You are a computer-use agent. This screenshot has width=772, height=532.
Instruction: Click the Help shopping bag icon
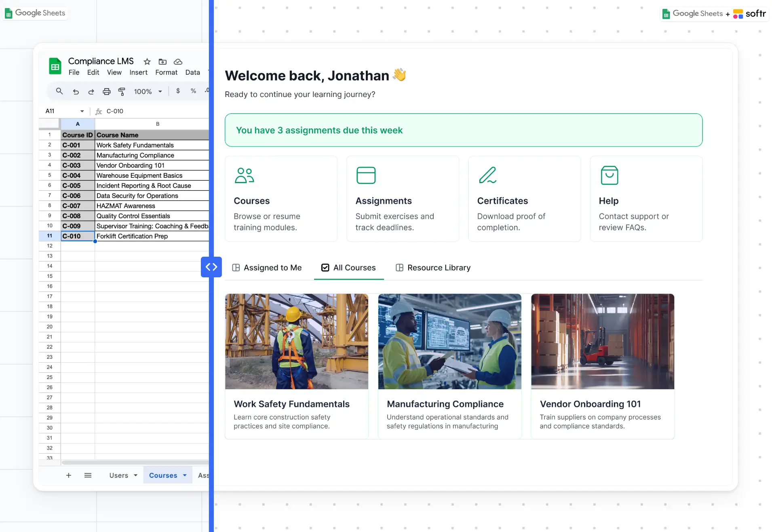[609, 175]
